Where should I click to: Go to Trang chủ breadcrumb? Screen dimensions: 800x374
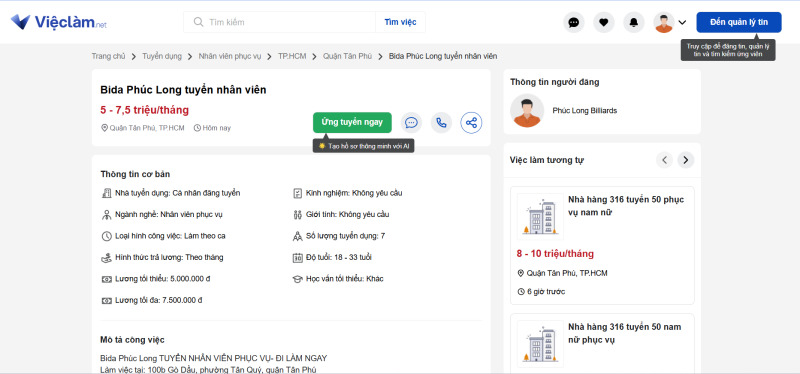click(x=108, y=56)
